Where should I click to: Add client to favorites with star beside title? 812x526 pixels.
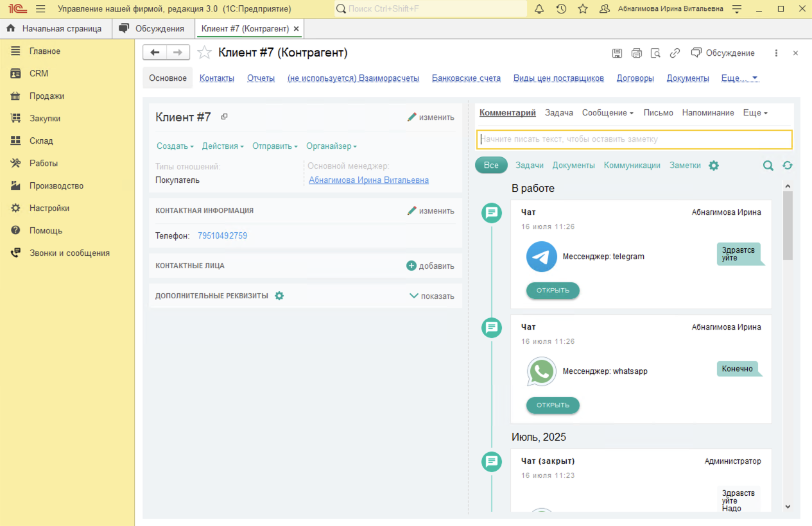204,53
